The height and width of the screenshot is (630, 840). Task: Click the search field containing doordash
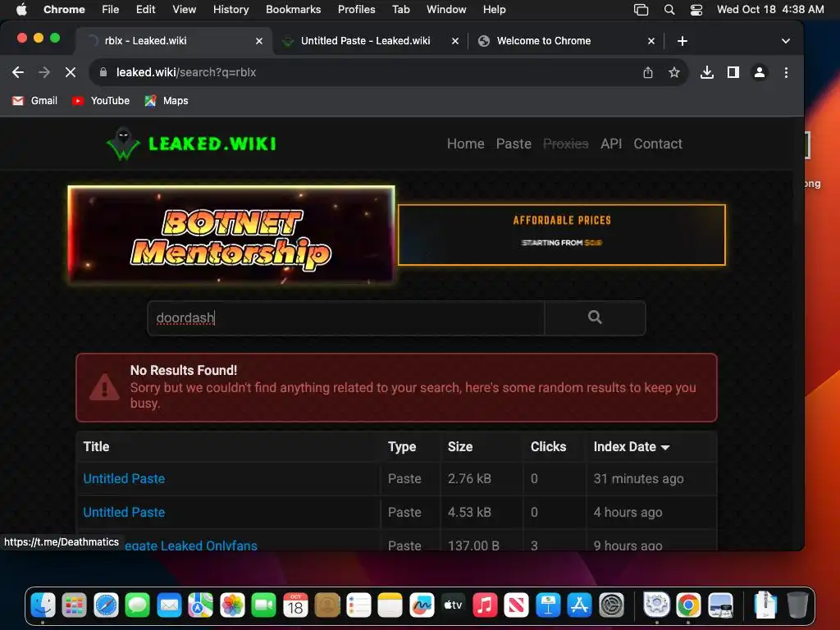tap(346, 317)
